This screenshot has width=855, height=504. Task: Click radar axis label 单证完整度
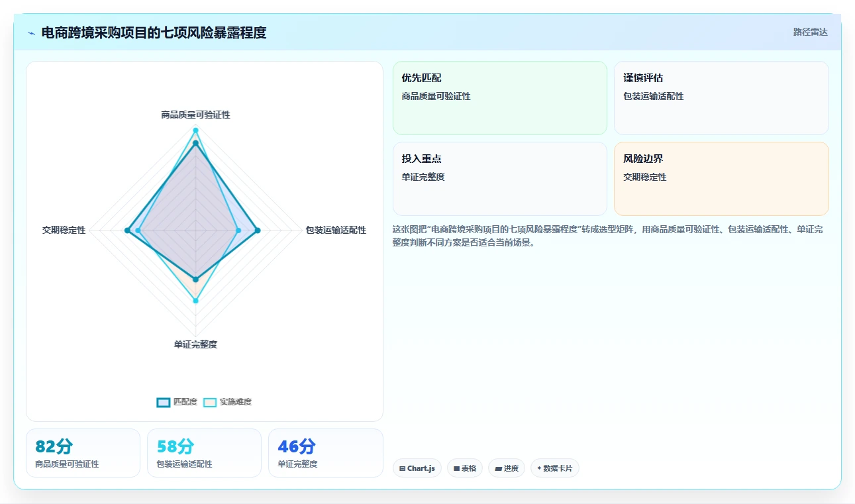[x=195, y=344]
